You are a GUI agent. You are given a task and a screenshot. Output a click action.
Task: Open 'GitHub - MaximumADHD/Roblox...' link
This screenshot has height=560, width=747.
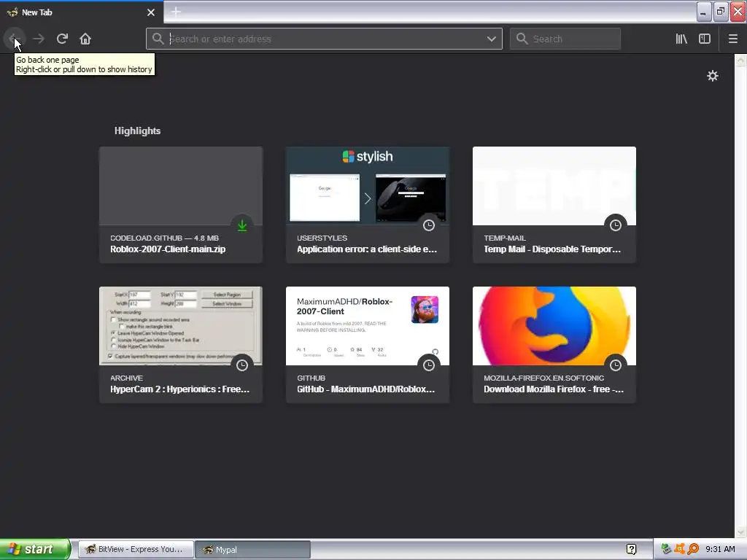[366, 389]
